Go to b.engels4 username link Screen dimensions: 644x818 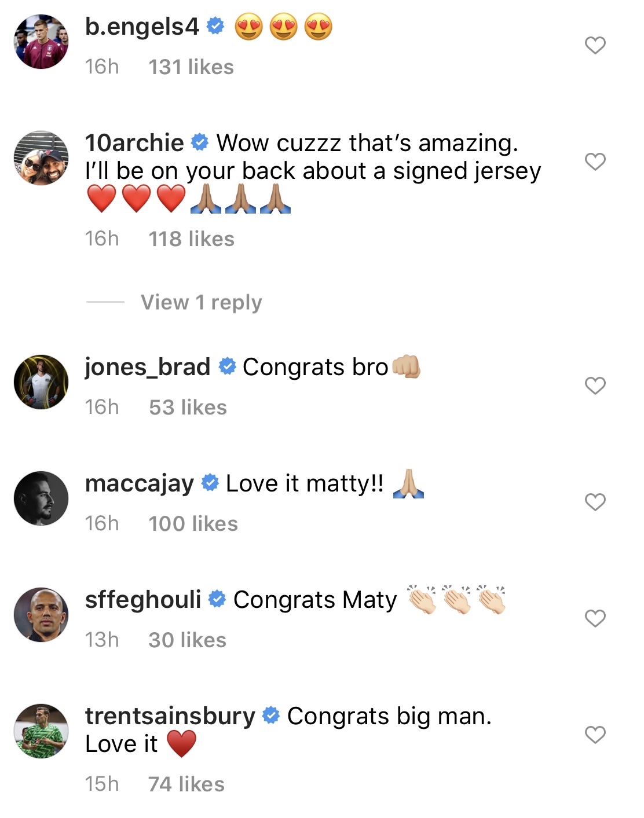click(142, 27)
